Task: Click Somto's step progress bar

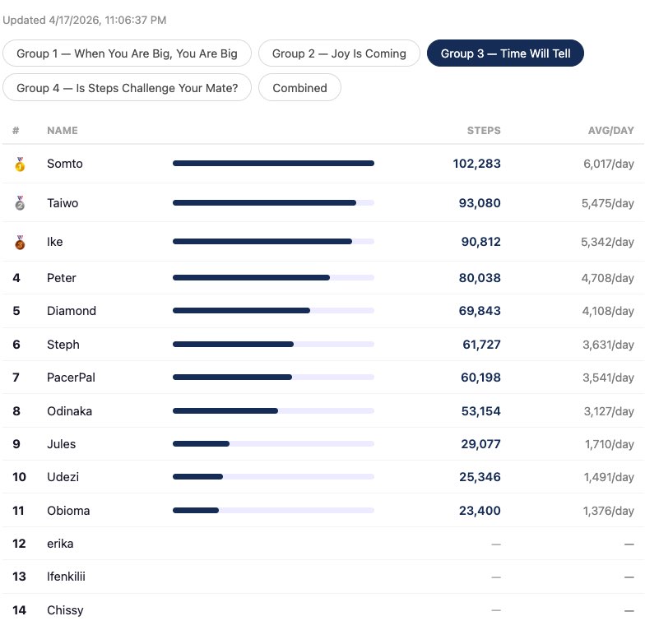Action: tap(273, 164)
